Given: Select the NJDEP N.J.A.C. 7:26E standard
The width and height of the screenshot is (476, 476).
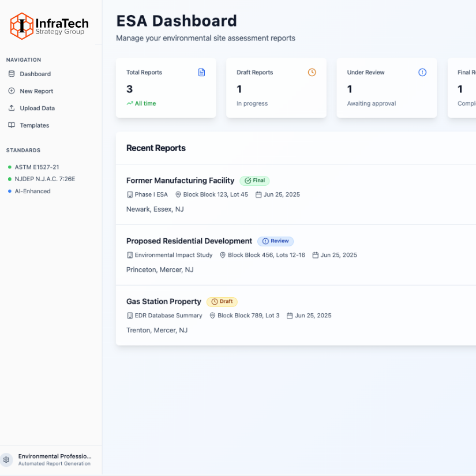Looking at the screenshot, I should coord(44,179).
